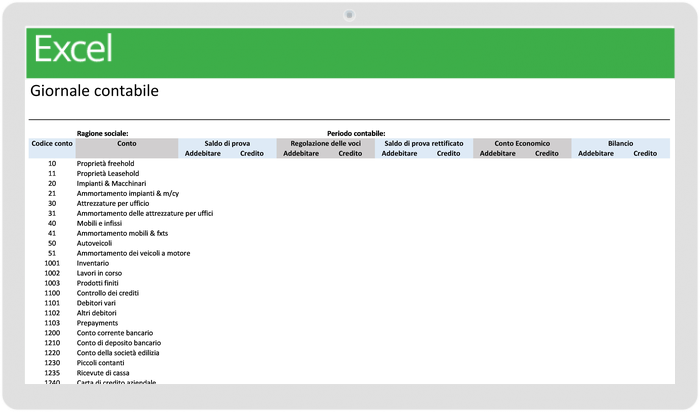Click the 'Attrezzature per ufficio' cell

click(113, 203)
